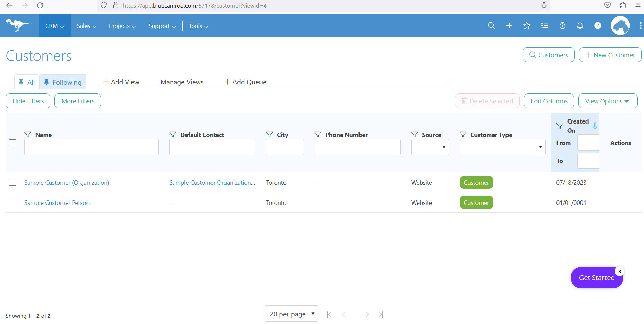The height and width of the screenshot is (324, 644).
Task: Expand the Sales menu
Action: coord(86,26)
